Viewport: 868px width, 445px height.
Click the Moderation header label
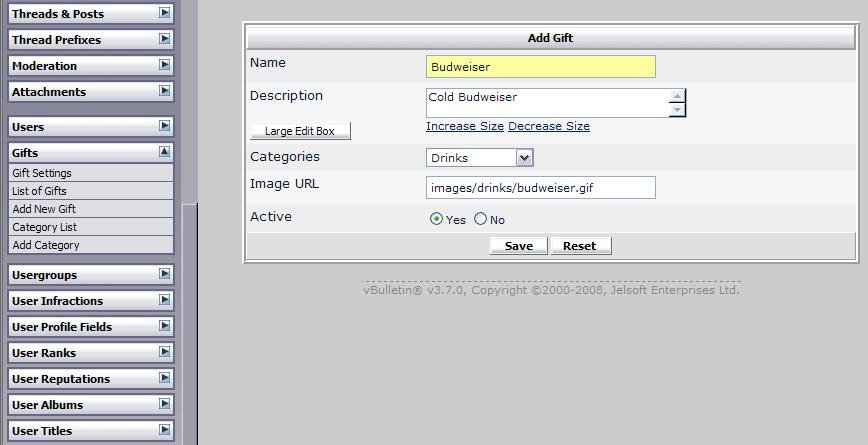click(x=44, y=66)
